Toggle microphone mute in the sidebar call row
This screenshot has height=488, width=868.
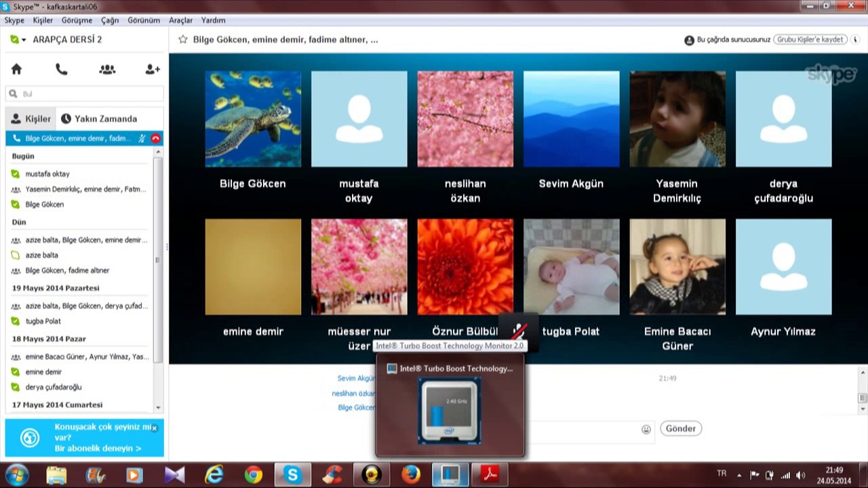click(142, 138)
